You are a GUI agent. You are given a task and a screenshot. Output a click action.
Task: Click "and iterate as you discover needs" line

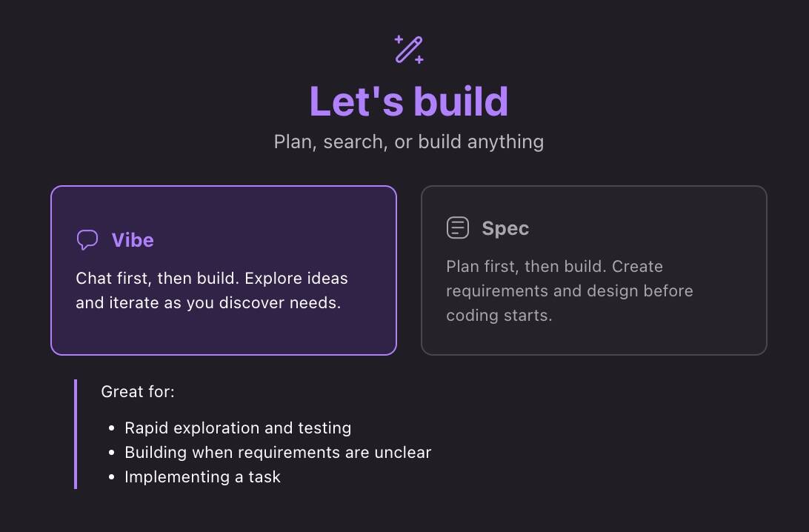tap(208, 303)
